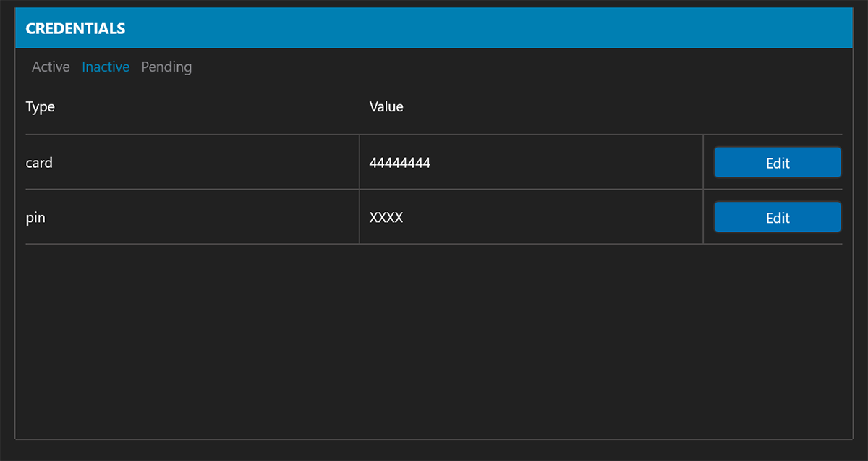Click the dark background beneath the Credentials panel

(434, 450)
